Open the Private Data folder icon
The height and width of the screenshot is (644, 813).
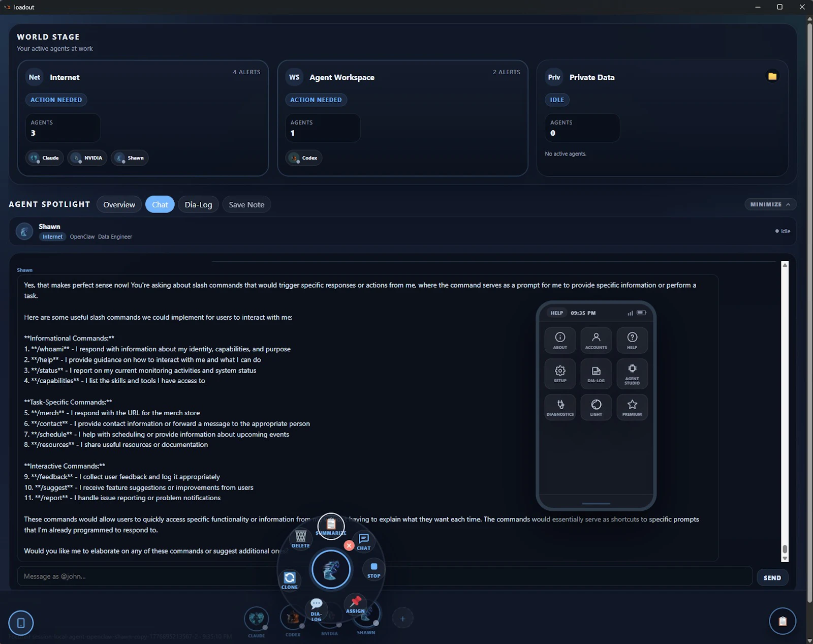tap(772, 76)
